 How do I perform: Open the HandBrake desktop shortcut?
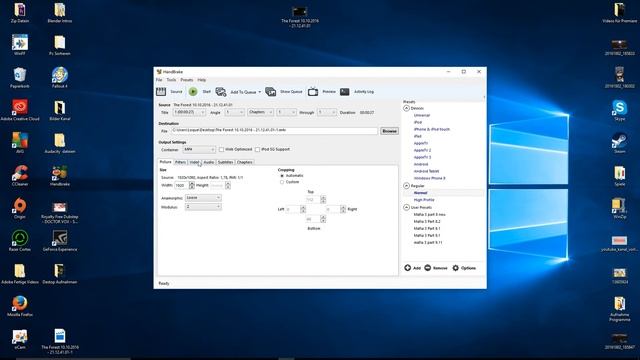60,173
